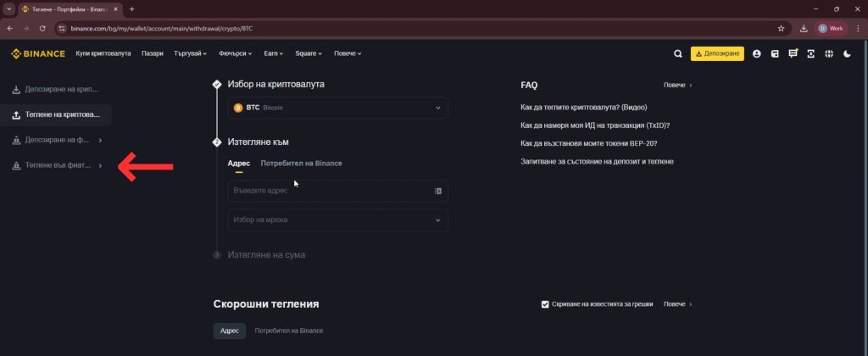Screen dimensions: 868x356
Task: Switch to Адрес tab under Изтегляне към
Action: (238, 164)
